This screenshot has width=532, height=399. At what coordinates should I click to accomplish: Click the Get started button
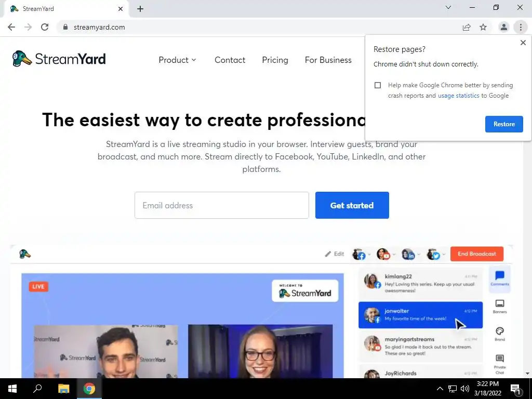[352, 205]
